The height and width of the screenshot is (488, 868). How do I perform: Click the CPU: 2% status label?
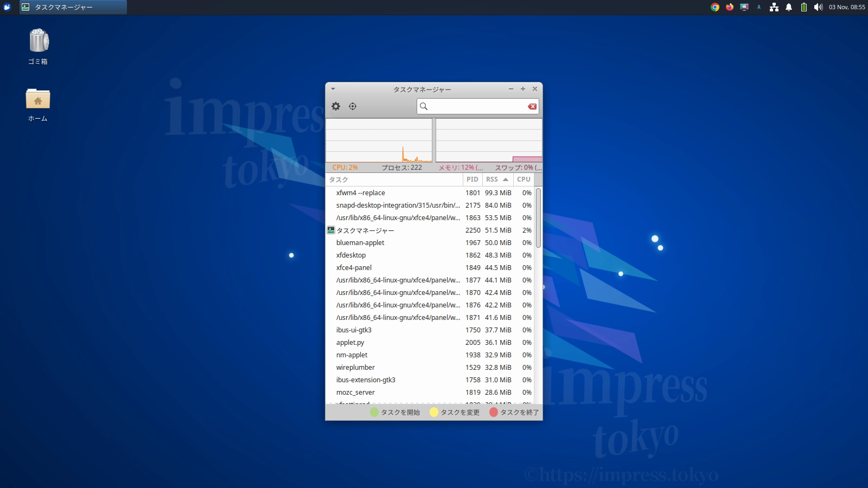(345, 168)
